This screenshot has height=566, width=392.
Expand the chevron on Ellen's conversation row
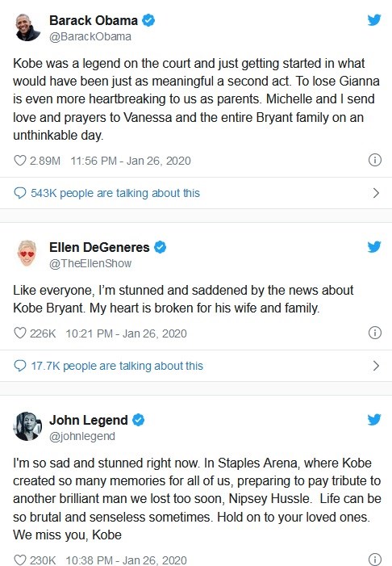pos(376,366)
